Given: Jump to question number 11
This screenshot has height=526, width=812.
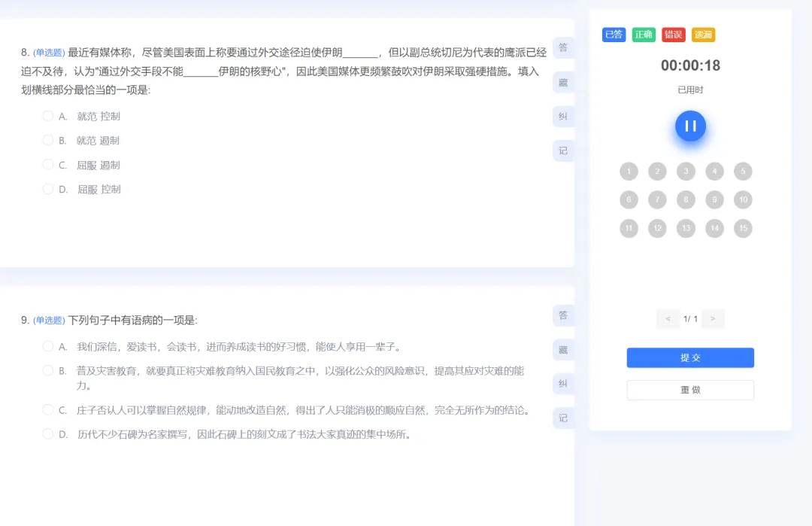Looking at the screenshot, I should click(629, 228).
